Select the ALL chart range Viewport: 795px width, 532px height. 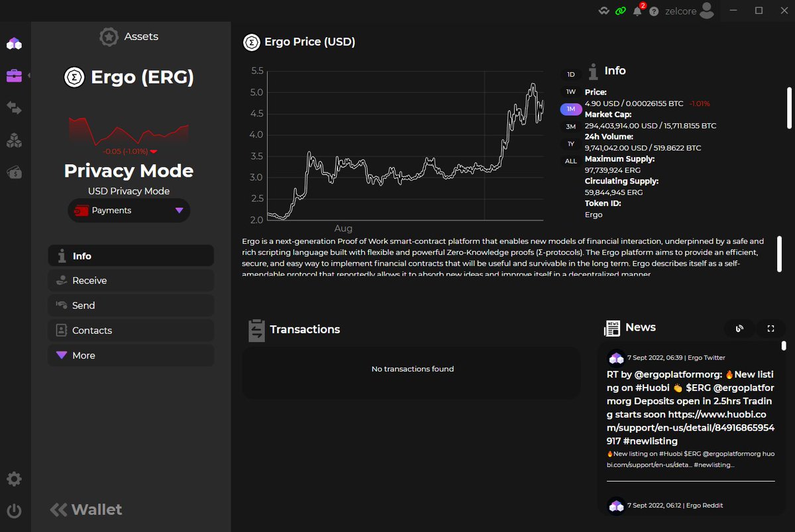pos(571,161)
